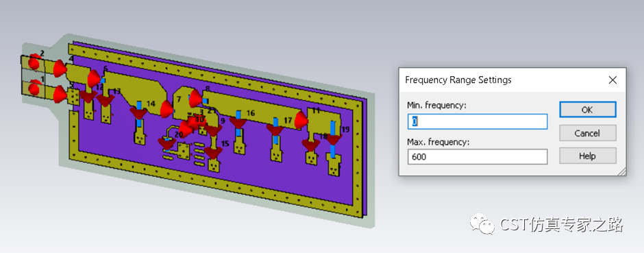Click the red port cone labeled 11
Screen dimensions: 644x253
[x=301, y=119]
